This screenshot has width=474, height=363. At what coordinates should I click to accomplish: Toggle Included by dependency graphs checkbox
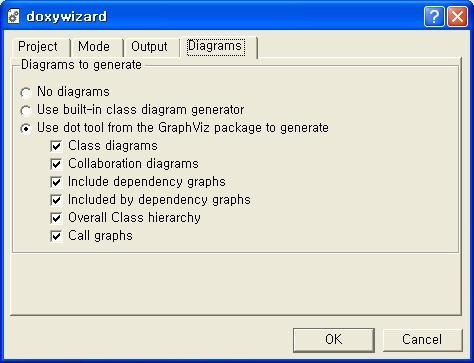point(56,200)
